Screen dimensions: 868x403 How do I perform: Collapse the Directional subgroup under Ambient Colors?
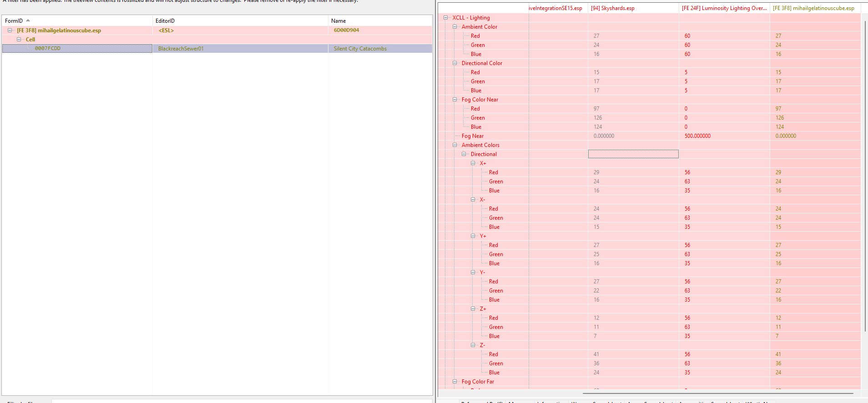[x=464, y=154]
